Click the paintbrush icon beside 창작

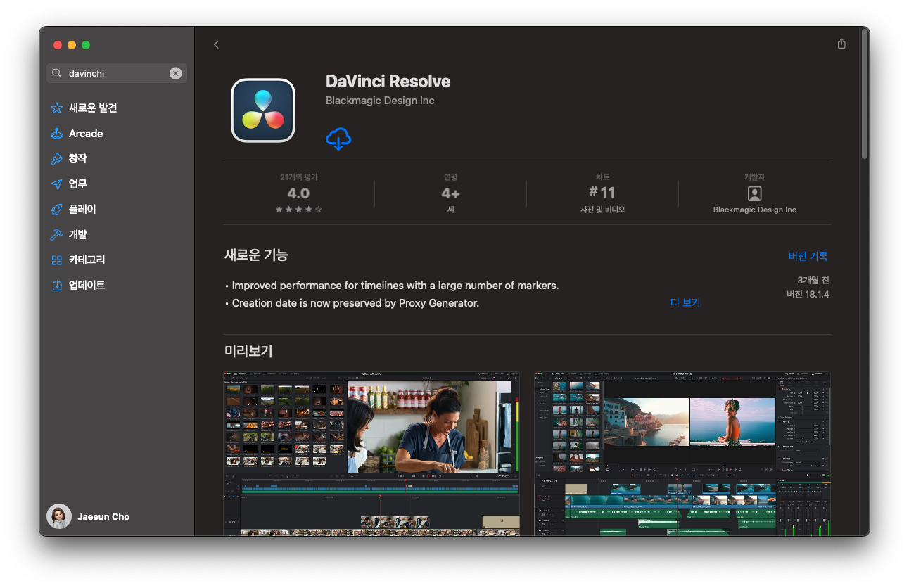click(57, 158)
